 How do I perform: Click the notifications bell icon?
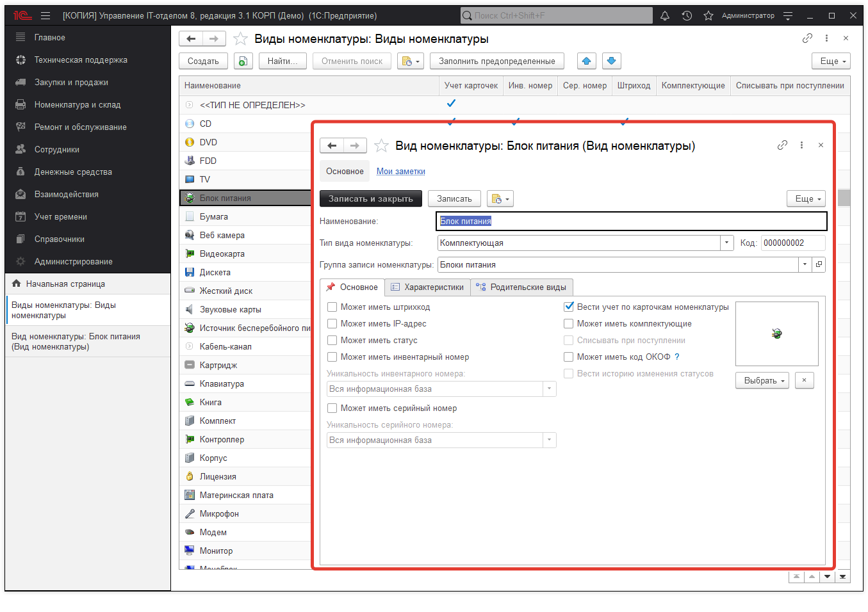point(665,15)
